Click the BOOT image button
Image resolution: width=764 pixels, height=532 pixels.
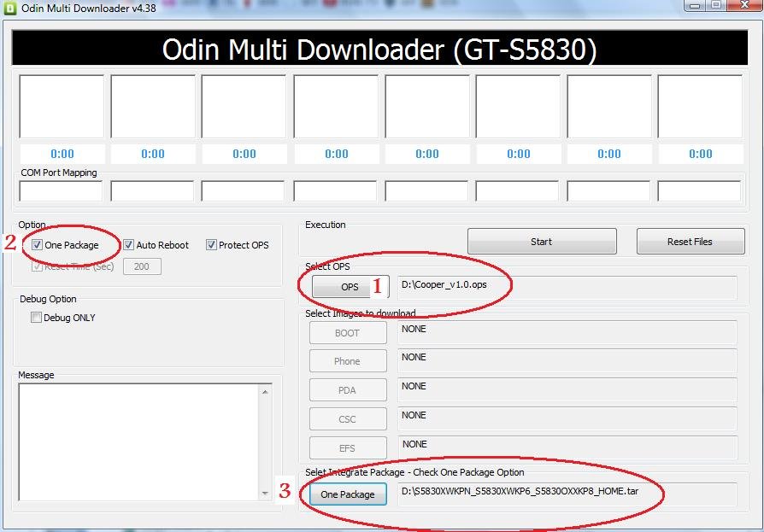tap(348, 333)
